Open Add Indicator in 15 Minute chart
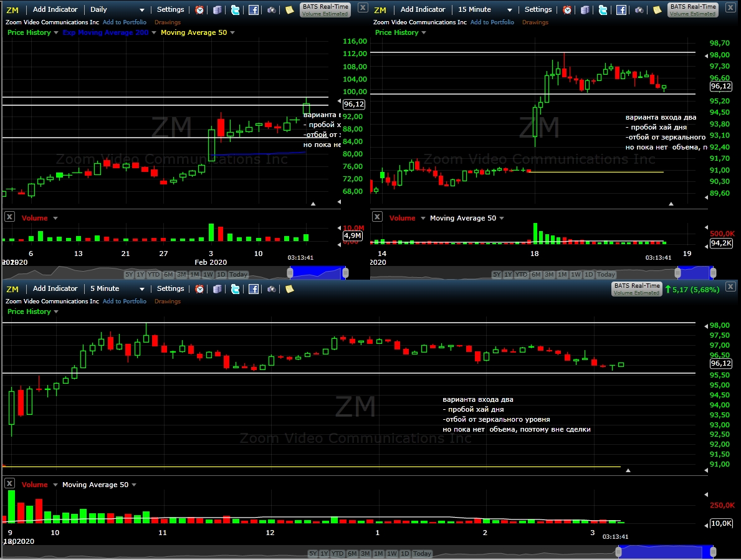741x560 pixels. coord(423,9)
